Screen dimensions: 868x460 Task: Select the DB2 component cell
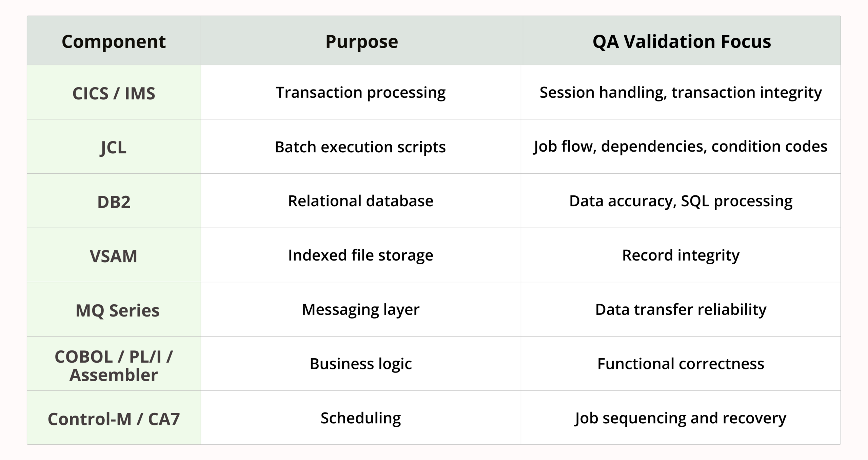click(114, 201)
